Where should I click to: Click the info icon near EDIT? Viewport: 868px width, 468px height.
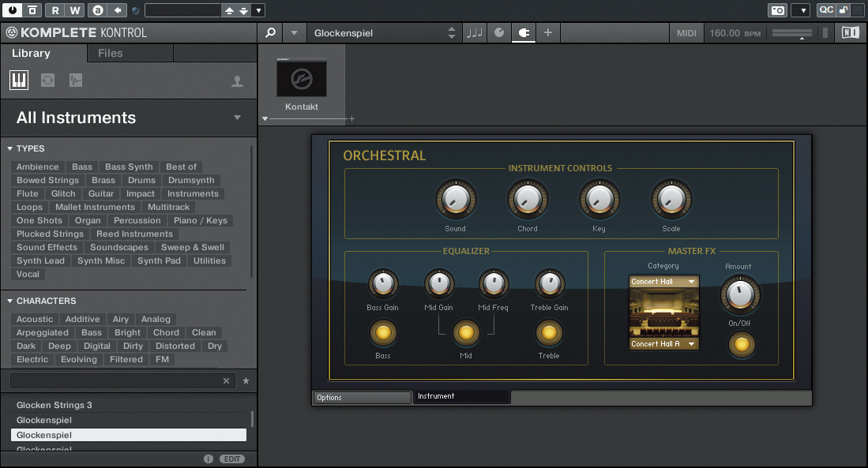pos(209,459)
